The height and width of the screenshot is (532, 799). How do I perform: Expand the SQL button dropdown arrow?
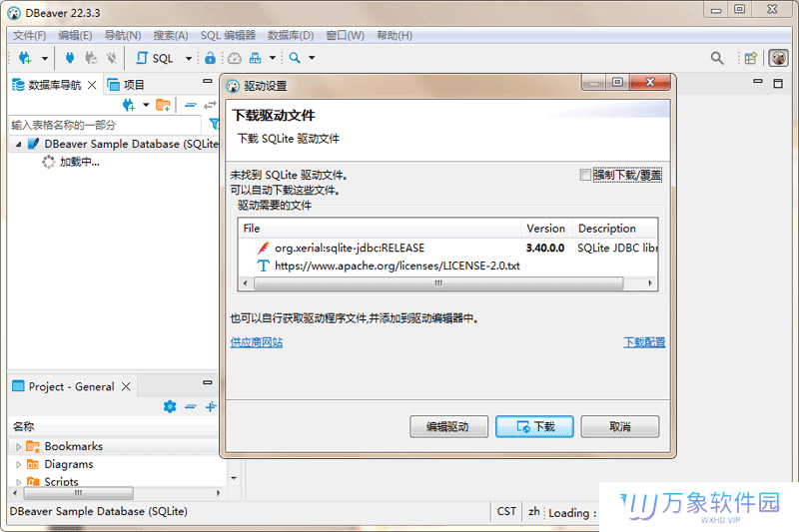pos(189,59)
